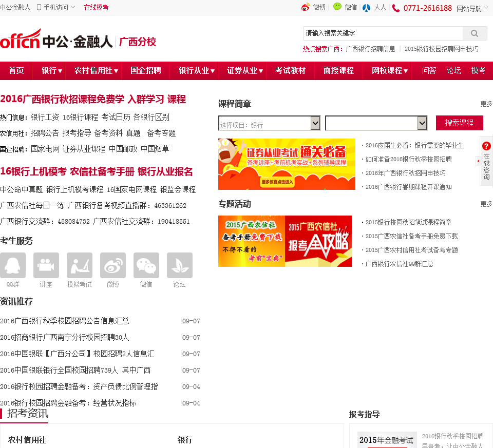Click 中公命中真题 link
This screenshot has width=493, height=448.
click(22, 190)
